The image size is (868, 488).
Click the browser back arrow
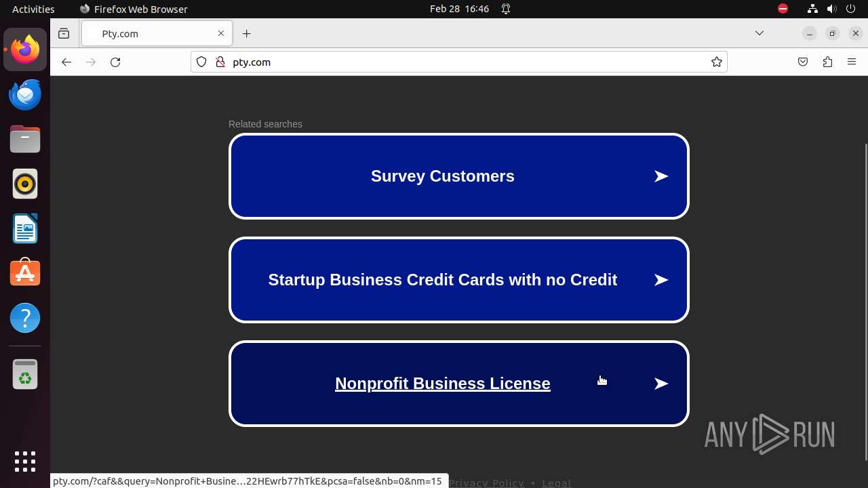click(66, 62)
